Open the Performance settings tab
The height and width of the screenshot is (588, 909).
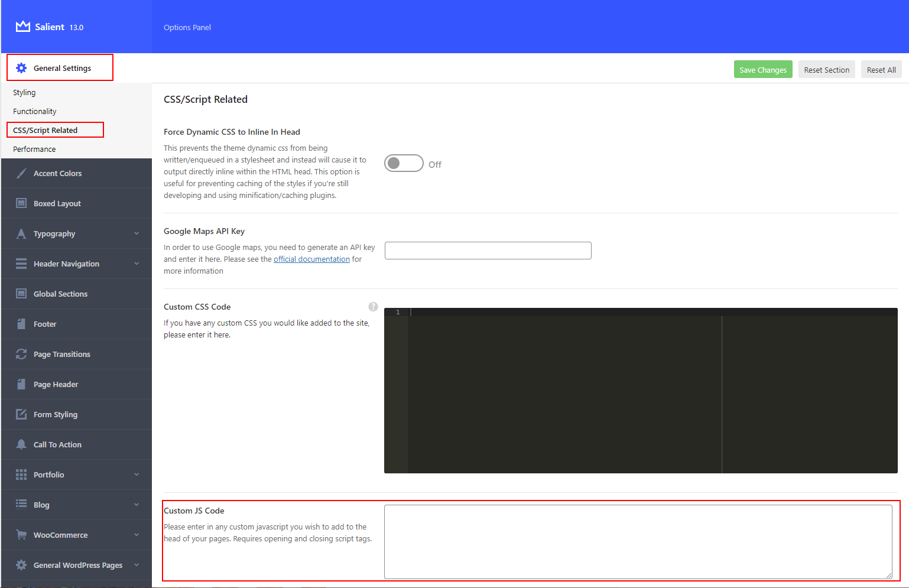(34, 148)
